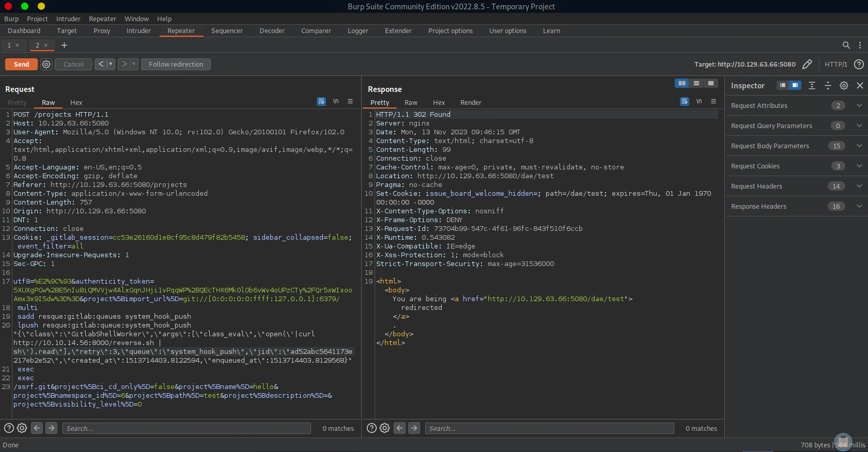Show Request in Hex view
The image size is (868, 452).
pos(76,102)
